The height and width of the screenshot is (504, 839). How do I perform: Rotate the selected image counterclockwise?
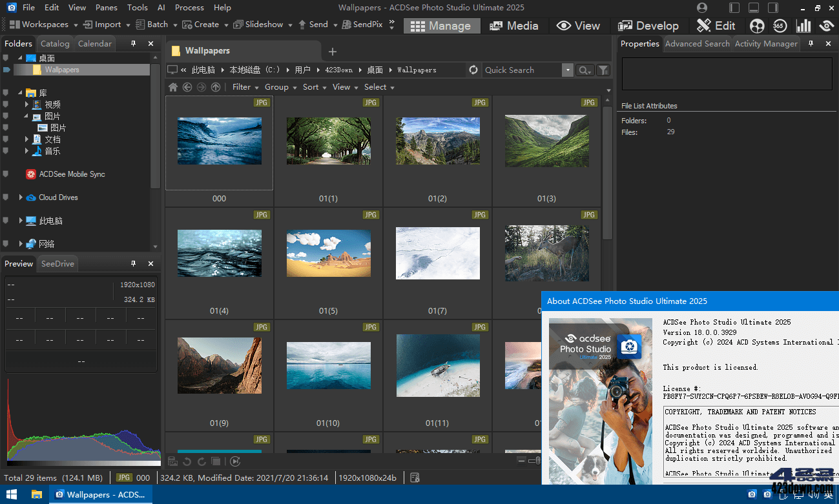click(x=187, y=461)
